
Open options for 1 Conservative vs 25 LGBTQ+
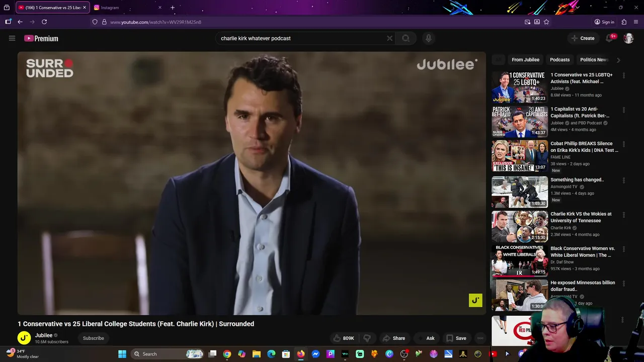[624, 75]
